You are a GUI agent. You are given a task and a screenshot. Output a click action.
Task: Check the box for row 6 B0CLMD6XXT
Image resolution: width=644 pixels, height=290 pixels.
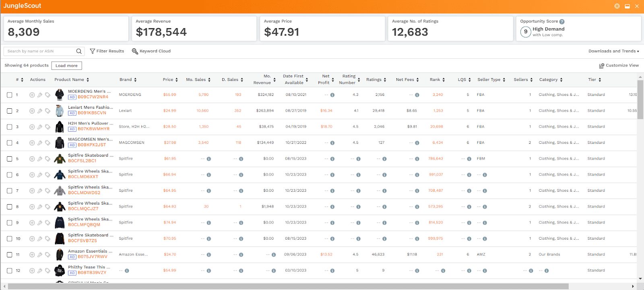tap(9, 175)
